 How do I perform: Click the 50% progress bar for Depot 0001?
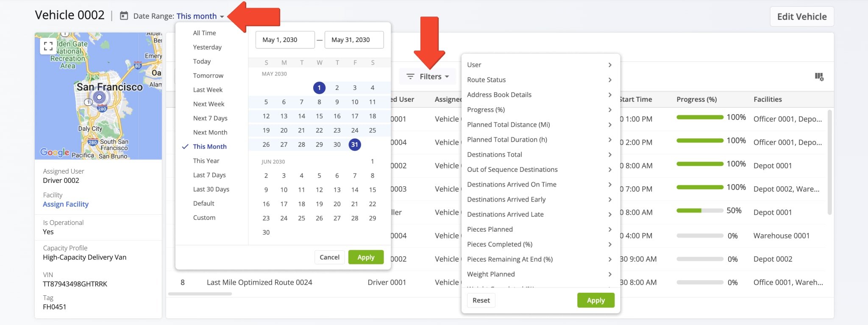tap(700, 210)
